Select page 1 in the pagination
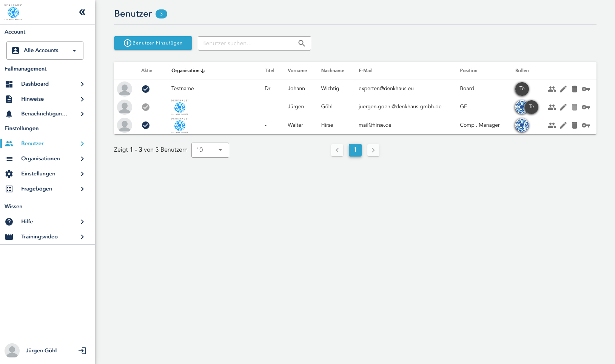The height and width of the screenshot is (364, 615). (x=355, y=150)
